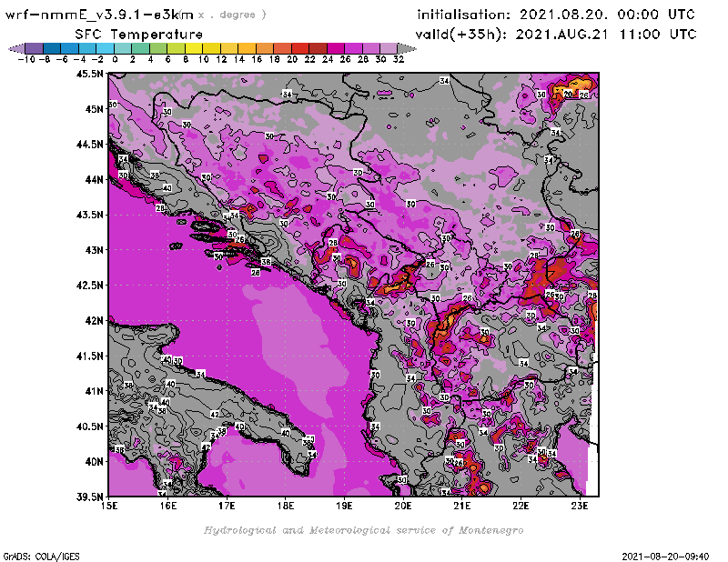Click the 41N latitude axis label
Screen dimensions: 728x562
94,391
